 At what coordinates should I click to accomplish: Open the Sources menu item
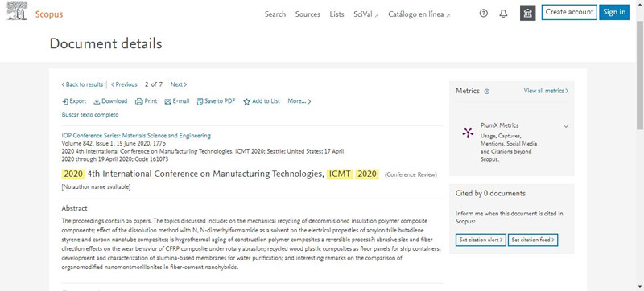pos(308,14)
